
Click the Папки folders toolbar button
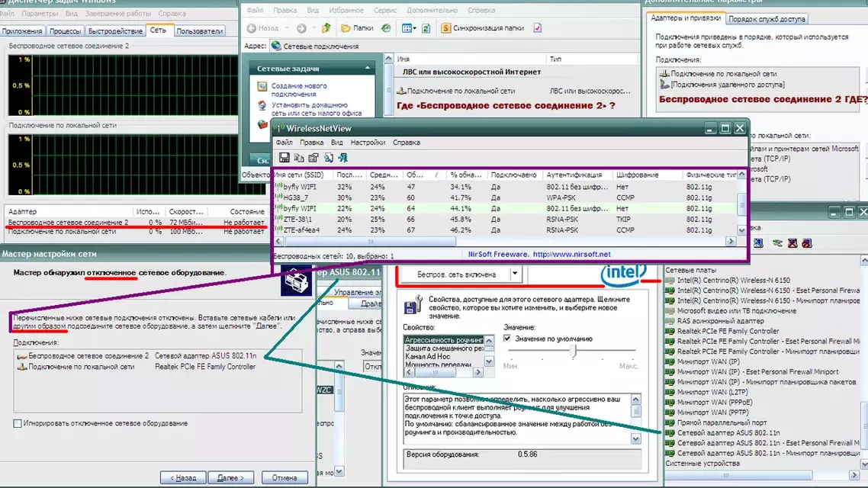pos(357,27)
